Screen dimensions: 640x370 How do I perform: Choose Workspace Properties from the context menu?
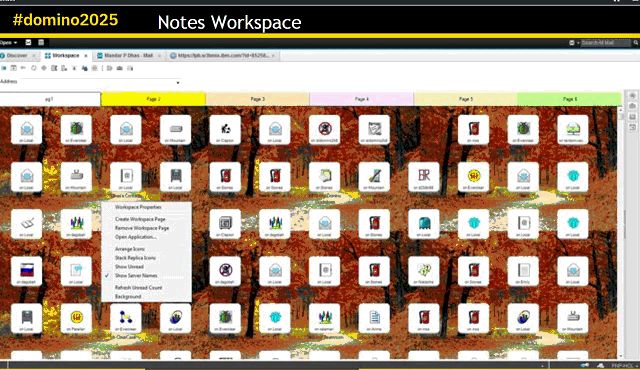click(138, 207)
